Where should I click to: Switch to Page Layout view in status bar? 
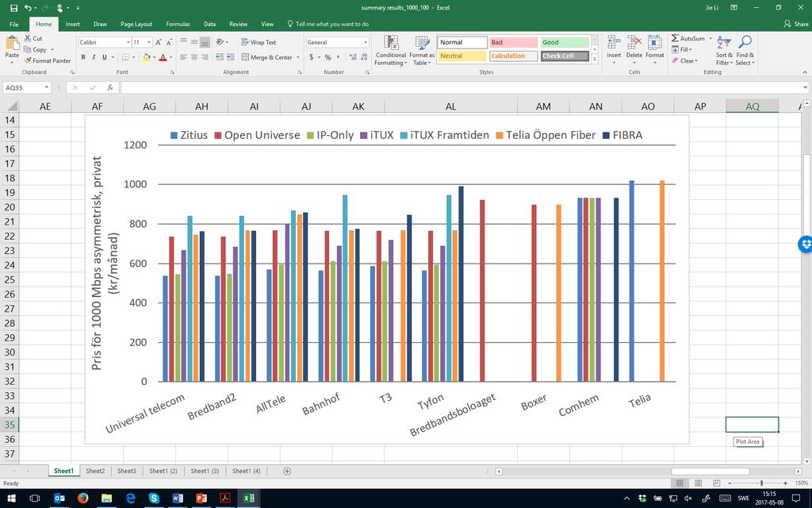tap(698, 483)
